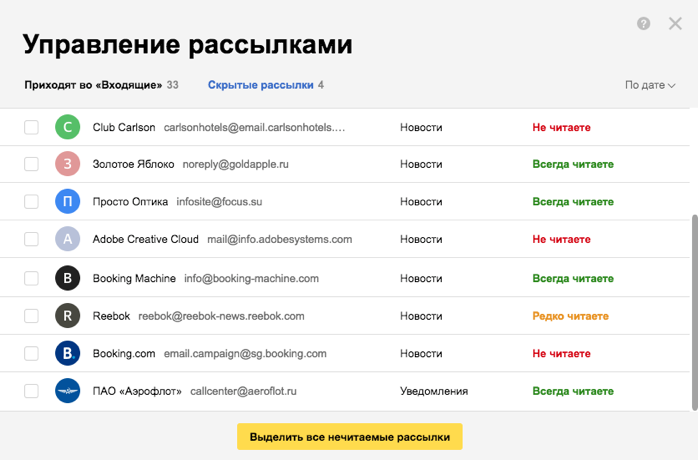Viewport: 698px width, 460px height.
Task: Click «Всегда читаете» status for Аэрофлот
Action: pyautogui.click(x=573, y=391)
